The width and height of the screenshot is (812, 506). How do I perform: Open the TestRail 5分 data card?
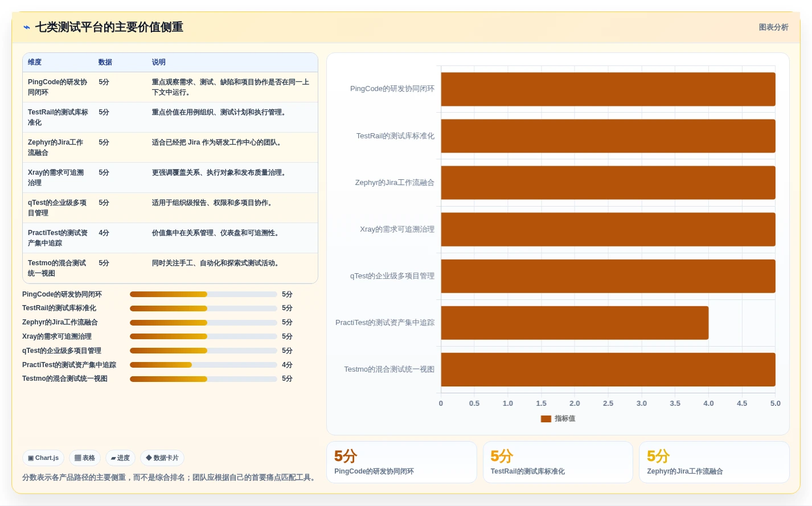(558, 462)
